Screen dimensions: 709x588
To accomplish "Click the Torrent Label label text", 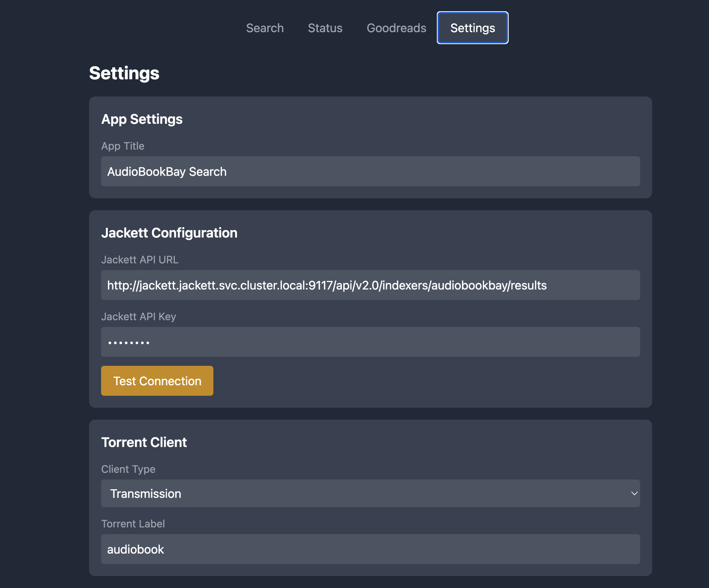I will point(133,524).
